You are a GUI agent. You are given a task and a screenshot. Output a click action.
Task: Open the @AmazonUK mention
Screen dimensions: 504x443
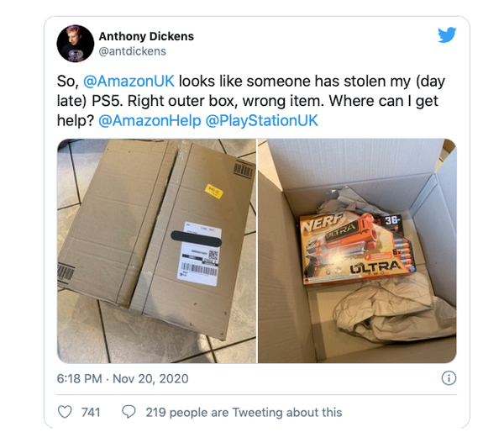[129, 81]
